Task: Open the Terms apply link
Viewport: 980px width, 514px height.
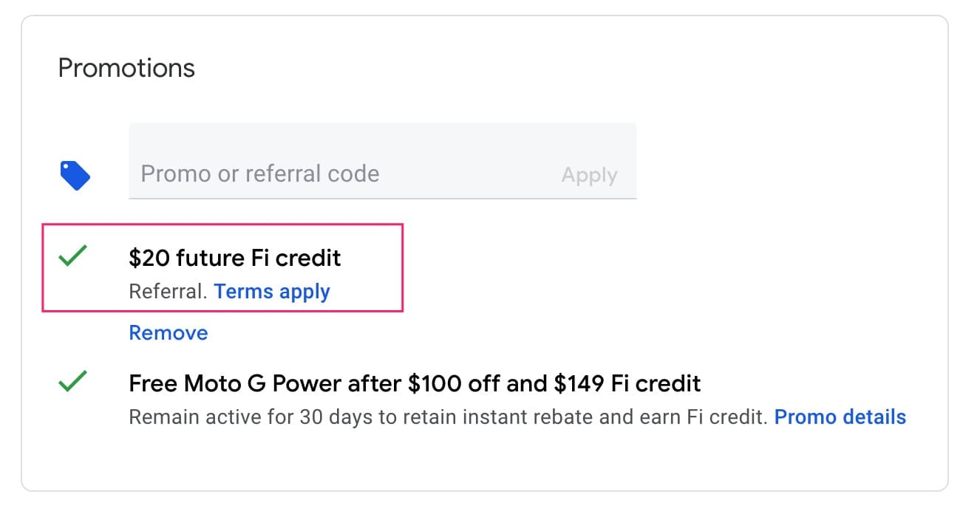Action: click(271, 291)
